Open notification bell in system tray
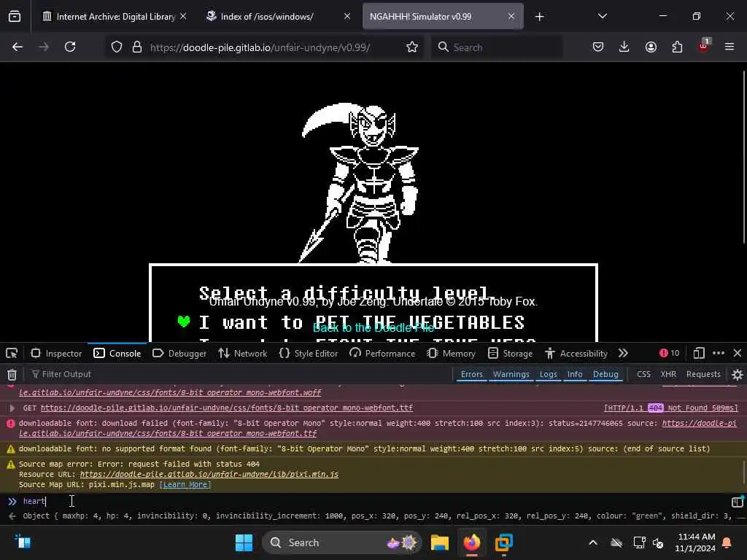This screenshot has width=747, height=560. pos(727,542)
